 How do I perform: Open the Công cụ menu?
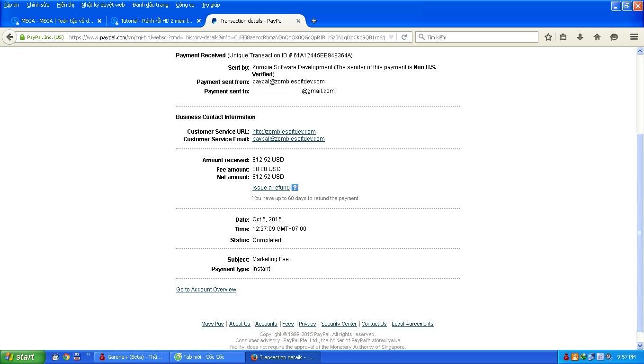pos(185,5)
